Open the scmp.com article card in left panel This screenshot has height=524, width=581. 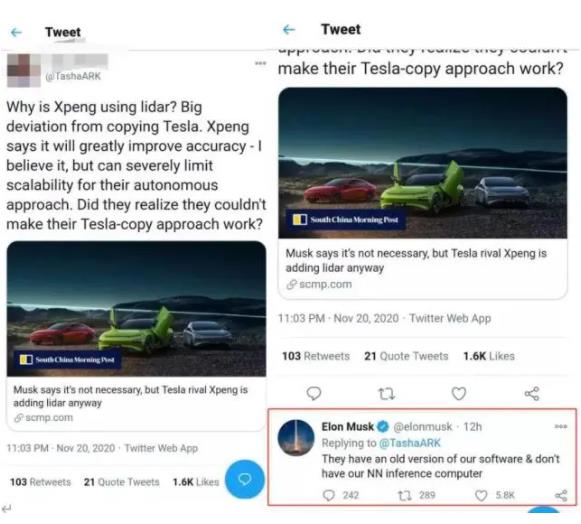click(x=136, y=336)
